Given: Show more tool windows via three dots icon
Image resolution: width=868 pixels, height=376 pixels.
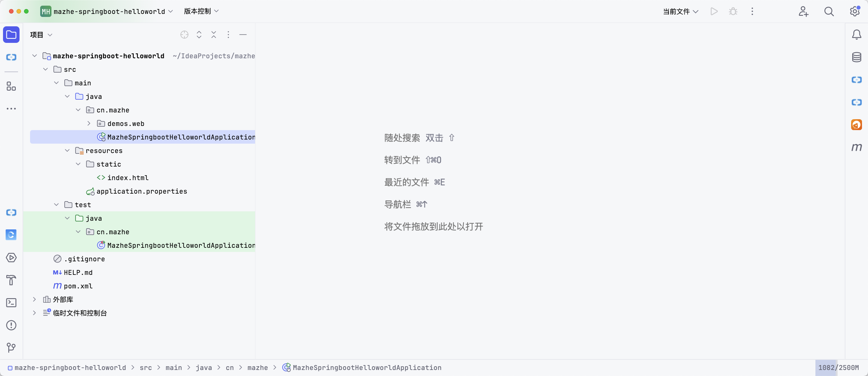Looking at the screenshot, I should point(11,109).
